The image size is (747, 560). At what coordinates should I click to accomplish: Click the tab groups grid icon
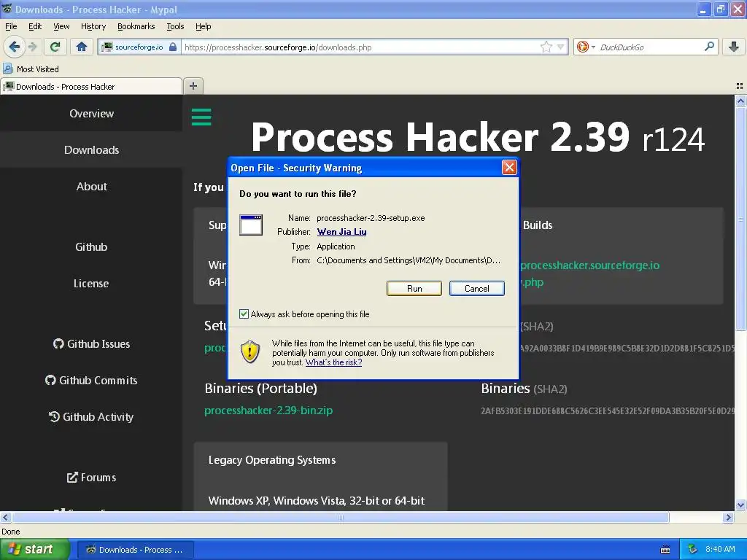pos(740,86)
